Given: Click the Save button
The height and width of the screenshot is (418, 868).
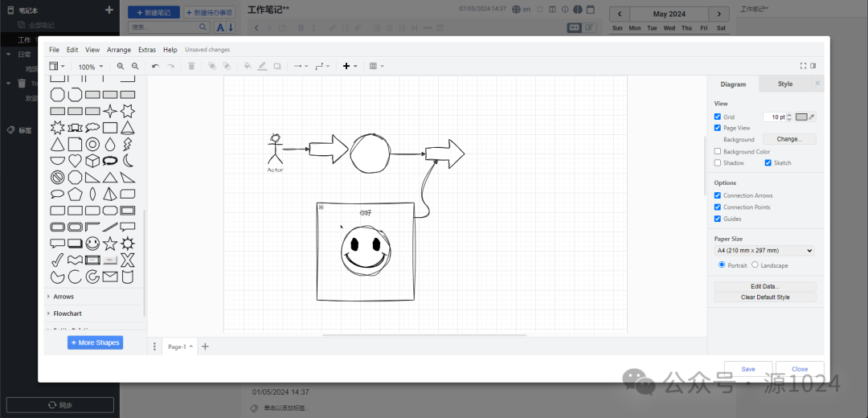Looking at the screenshot, I should [x=748, y=369].
